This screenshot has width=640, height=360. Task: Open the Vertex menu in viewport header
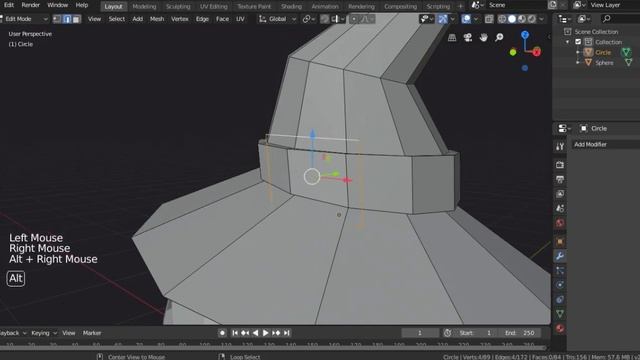point(180,19)
